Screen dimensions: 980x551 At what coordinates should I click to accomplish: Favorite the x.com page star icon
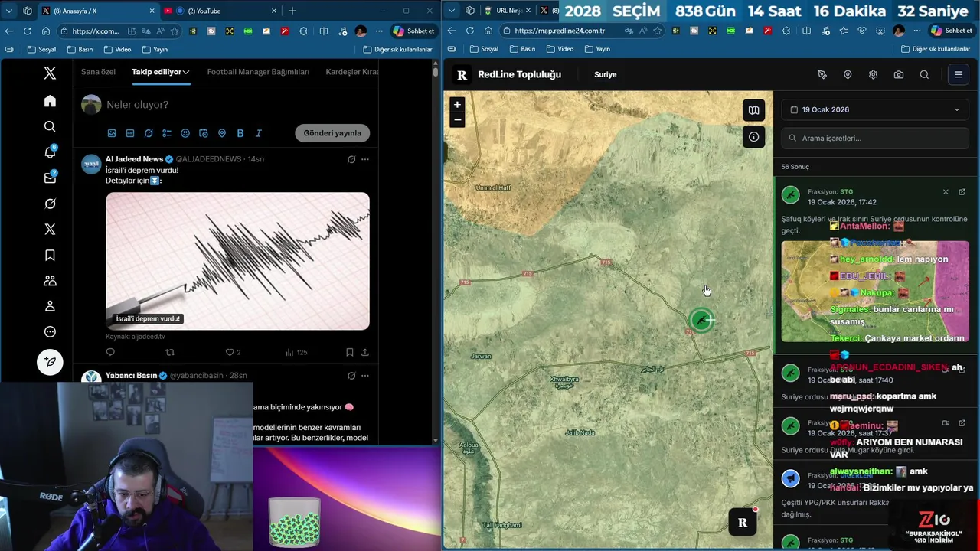175,31
